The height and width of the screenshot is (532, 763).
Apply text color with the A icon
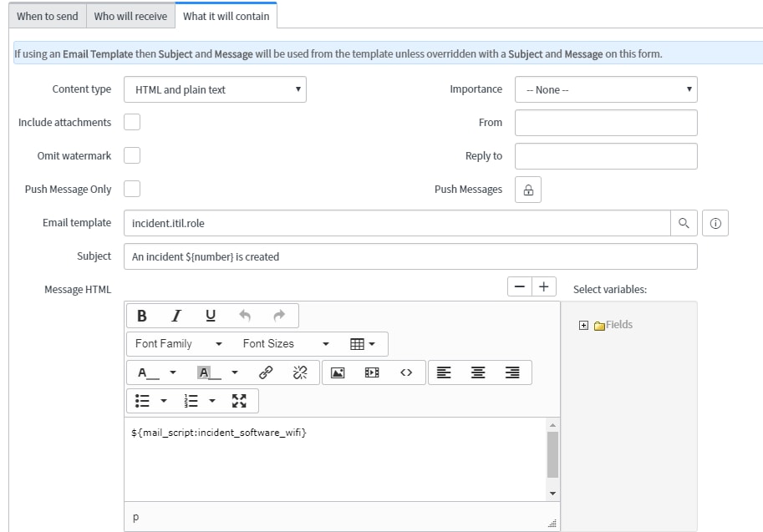148,373
